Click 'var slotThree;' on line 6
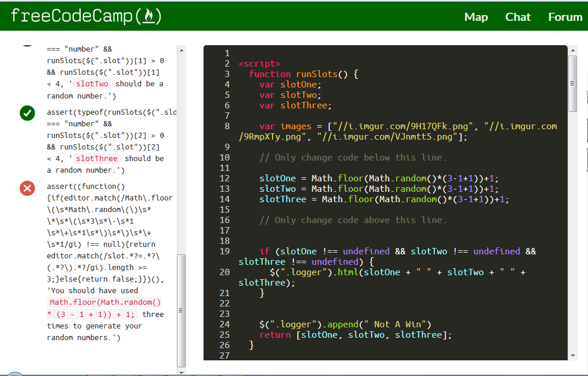 (x=296, y=105)
